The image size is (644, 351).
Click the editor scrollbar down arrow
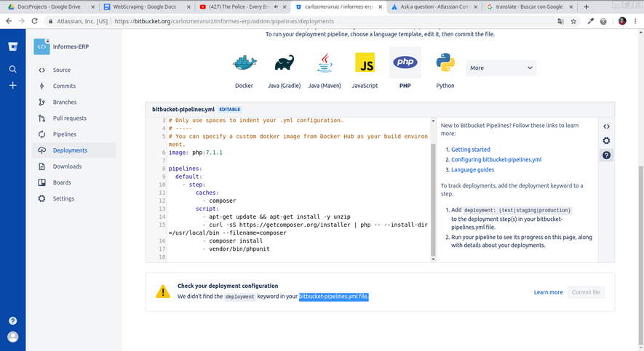(433, 259)
